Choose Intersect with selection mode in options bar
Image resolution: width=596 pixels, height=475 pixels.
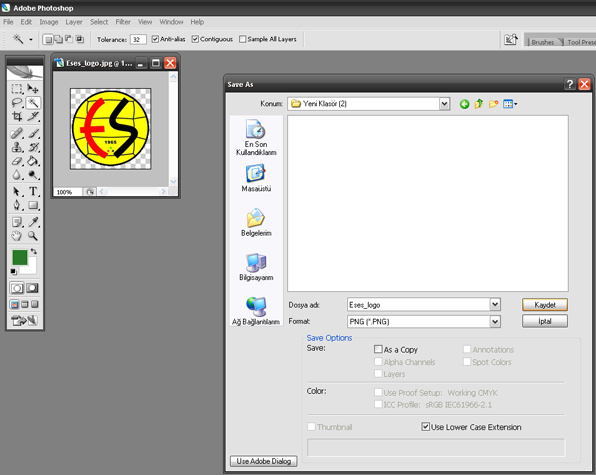tap(79, 39)
